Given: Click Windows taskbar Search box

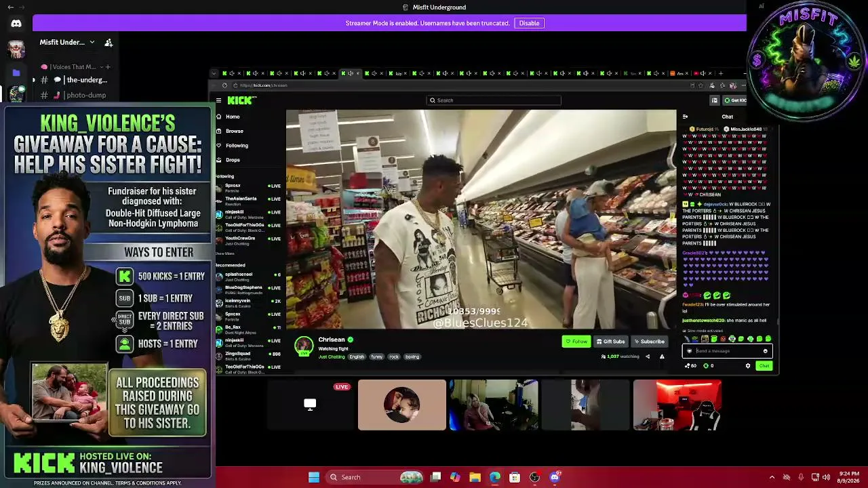Looking at the screenshot, I should click(374, 477).
